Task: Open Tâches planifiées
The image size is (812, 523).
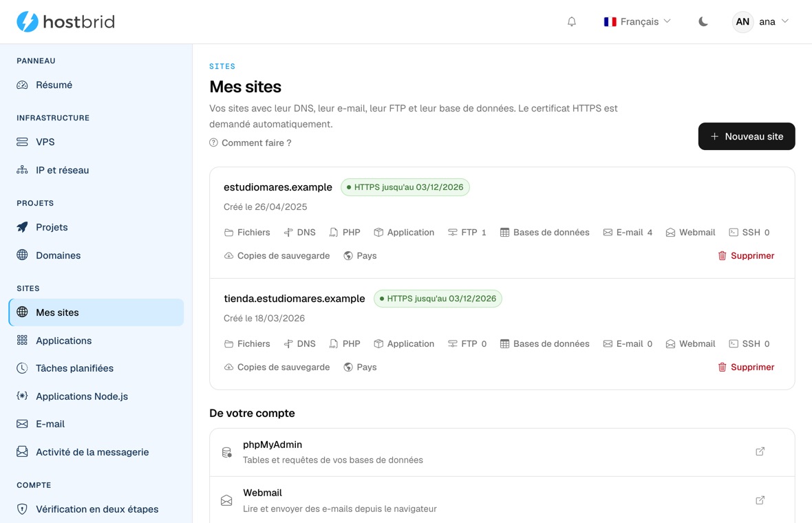Action: coord(96,368)
